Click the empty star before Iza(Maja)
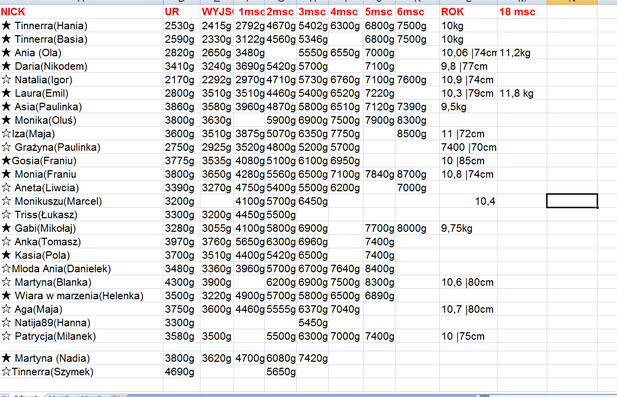This screenshot has width=617, height=397. 6,134
